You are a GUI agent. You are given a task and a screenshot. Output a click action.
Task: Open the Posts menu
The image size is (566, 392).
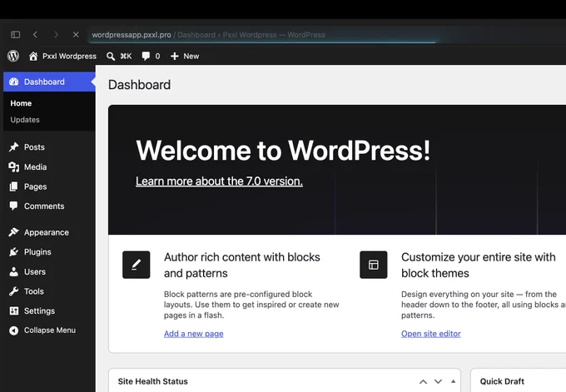click(x=49, y=147)
